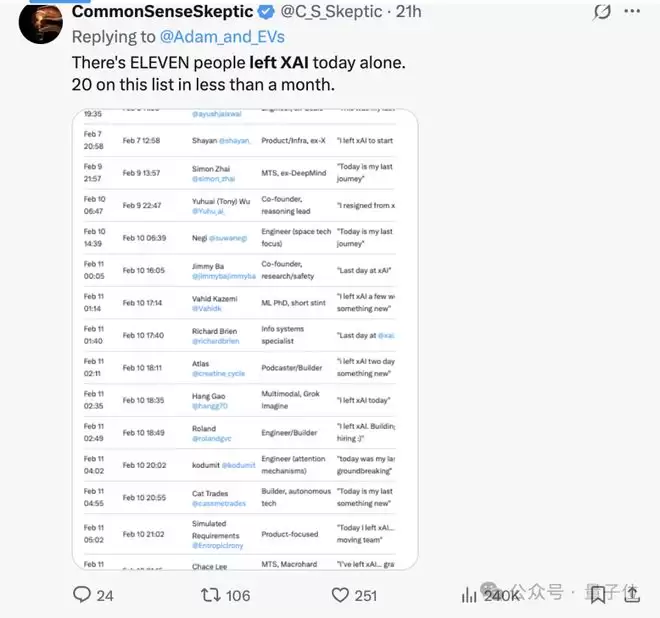Click the 21h timestamp
This screenshot has width=660, height=618.
coord(407,12)
